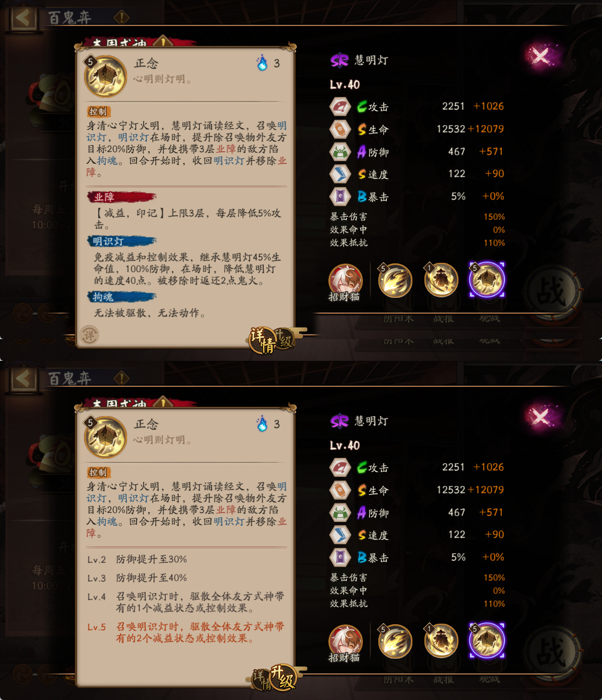
Task: Select the highlighted 正念 skill icon in lower screen's skill row
Action: pyautogui.click(x=486, y=640)
